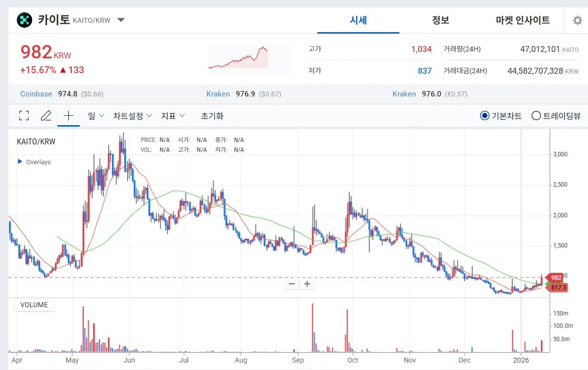Select the 기본차트 radio button
The image size is (588, 370).
[x=486, y=115]
